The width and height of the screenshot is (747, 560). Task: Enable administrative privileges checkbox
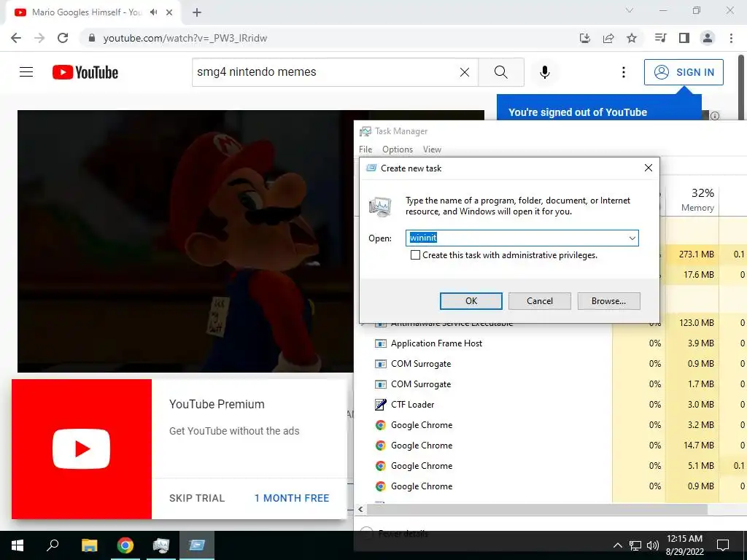pos(415,255)
